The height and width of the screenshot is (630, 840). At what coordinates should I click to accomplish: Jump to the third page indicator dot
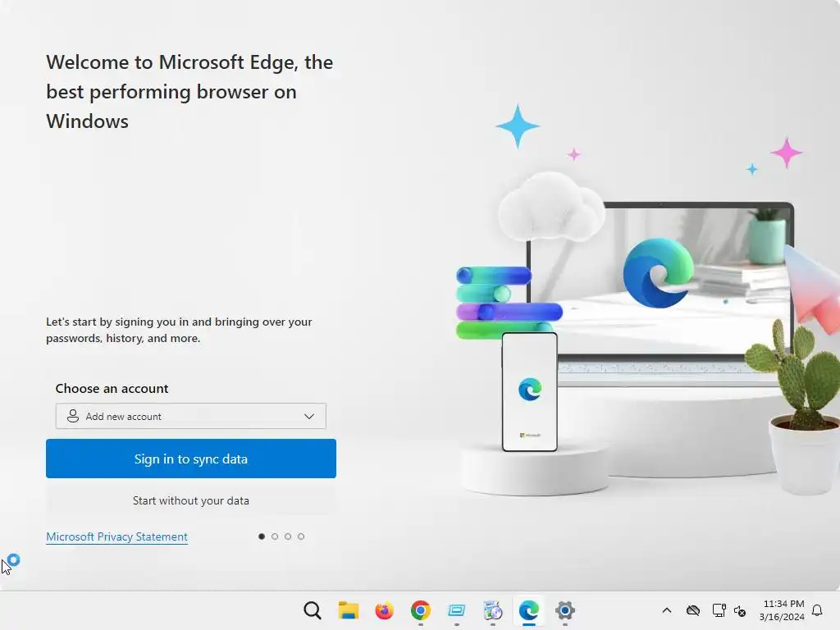coord(288,536)
